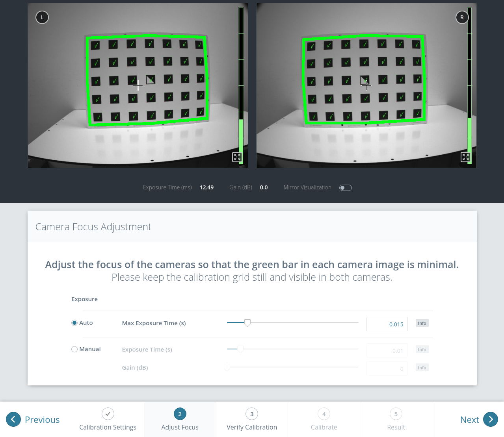
Task: Select the L badge on the left camera
Action: pos(42,17)
